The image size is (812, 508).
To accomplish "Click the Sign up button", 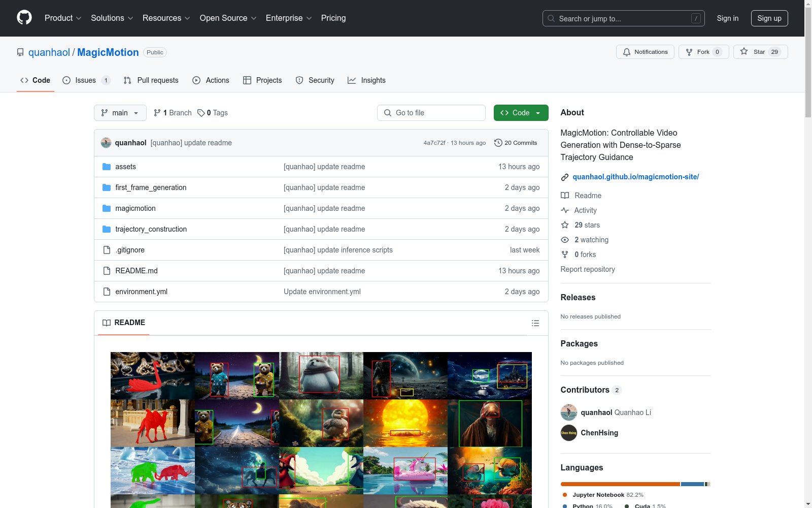I will 769,18.
